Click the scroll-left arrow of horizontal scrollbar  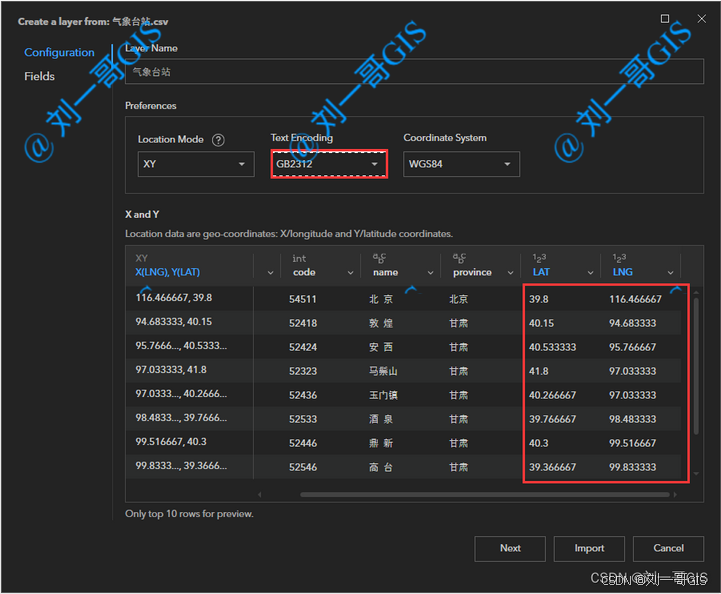click(x=260, y=495)
